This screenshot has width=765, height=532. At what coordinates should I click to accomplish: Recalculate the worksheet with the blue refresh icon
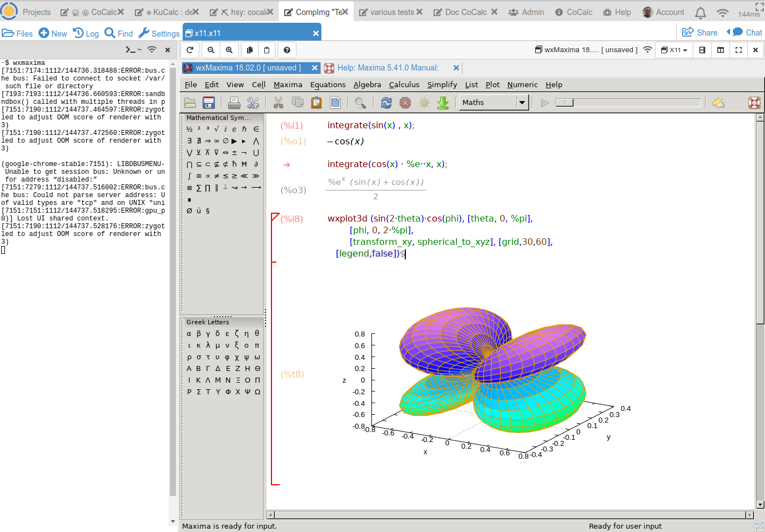click(x=386, y=103)
